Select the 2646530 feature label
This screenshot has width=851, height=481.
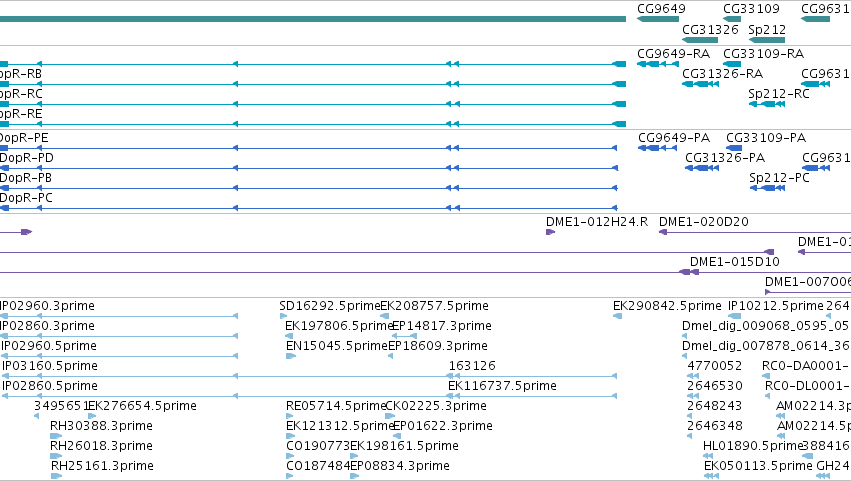tap(715, 386)
